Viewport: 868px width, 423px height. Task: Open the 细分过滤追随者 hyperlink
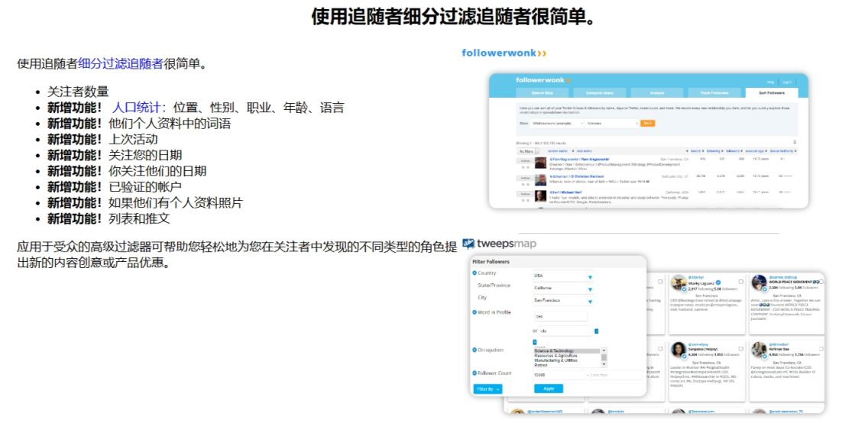click(121, 64)
